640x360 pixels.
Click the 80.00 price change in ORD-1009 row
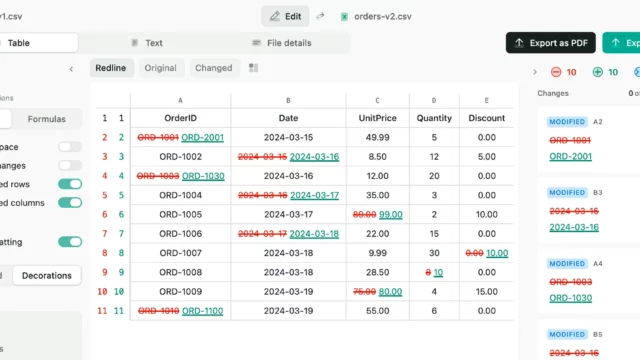(378, 291)
